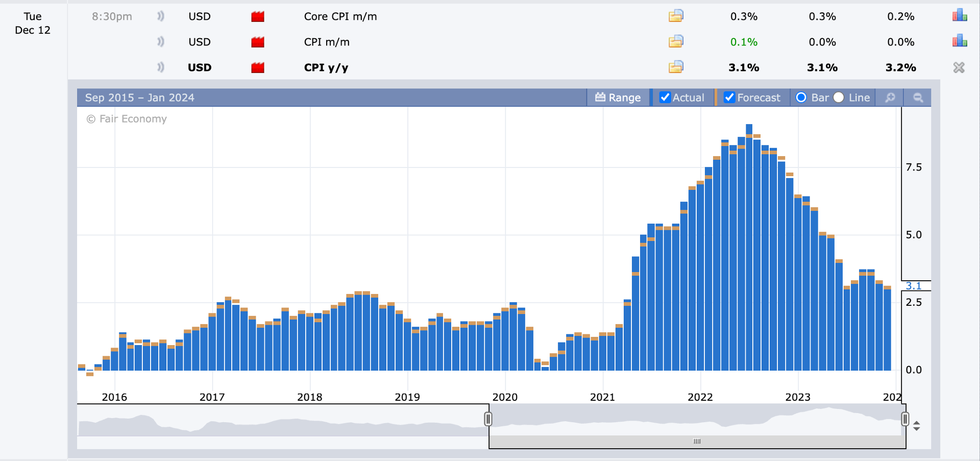Click Core CPI m/m previous value 0.2%
The height and width of the screenshot is (461, 980).
pyautogui.click(x=901, y=16)
